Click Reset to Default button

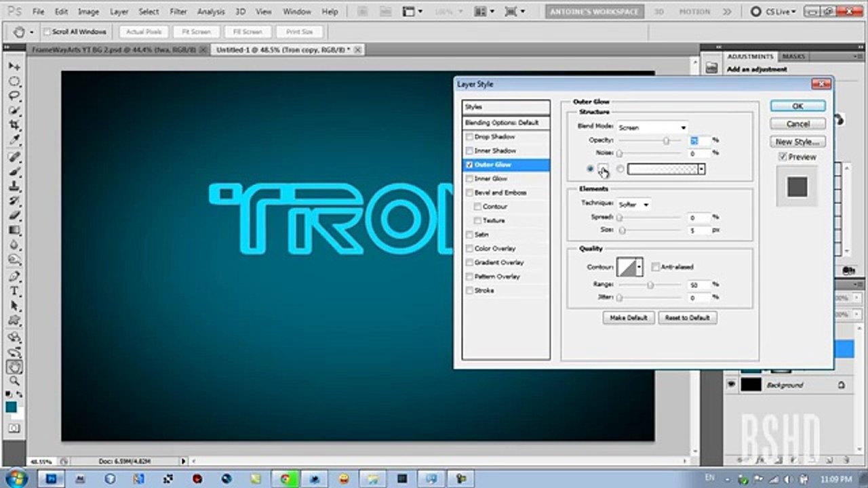687,317
